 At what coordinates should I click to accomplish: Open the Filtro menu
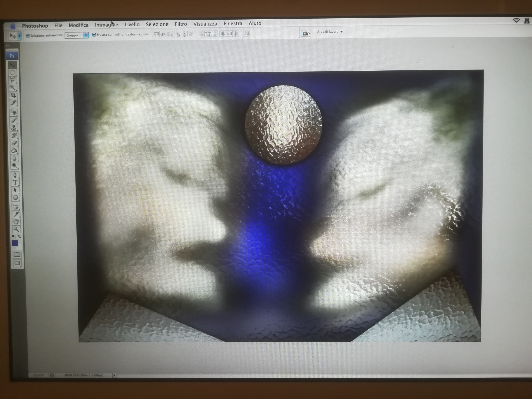[181, 24]
